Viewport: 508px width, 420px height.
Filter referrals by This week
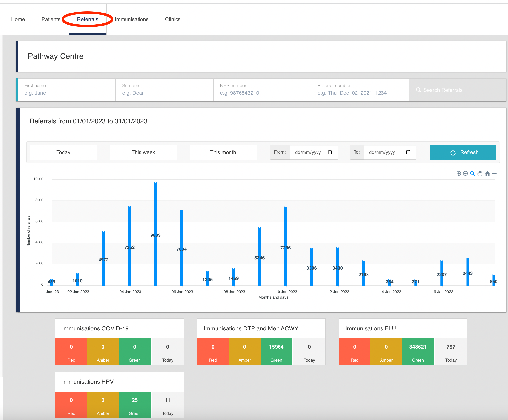(143, 152)
